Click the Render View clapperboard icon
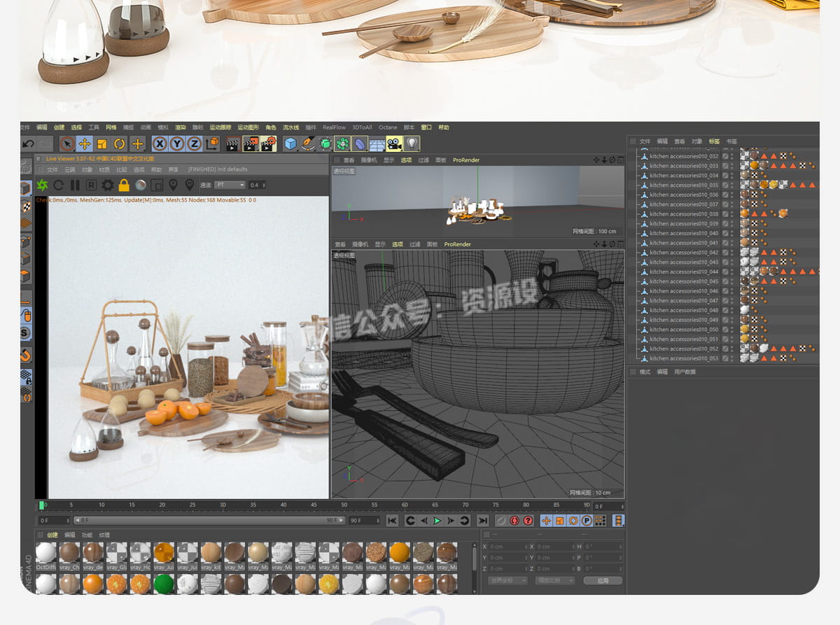This screenshot has width=840, height=625. (x=232, y=143)
